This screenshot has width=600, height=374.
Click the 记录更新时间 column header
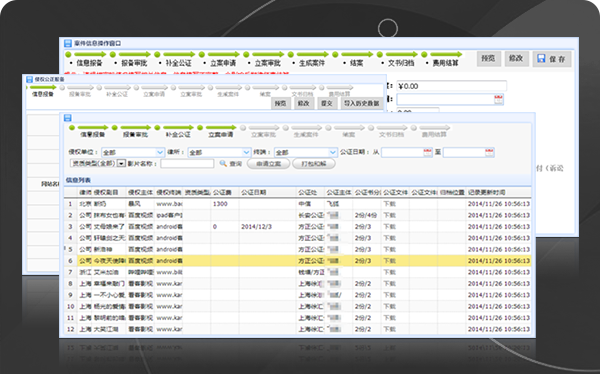tap(498, 192)
